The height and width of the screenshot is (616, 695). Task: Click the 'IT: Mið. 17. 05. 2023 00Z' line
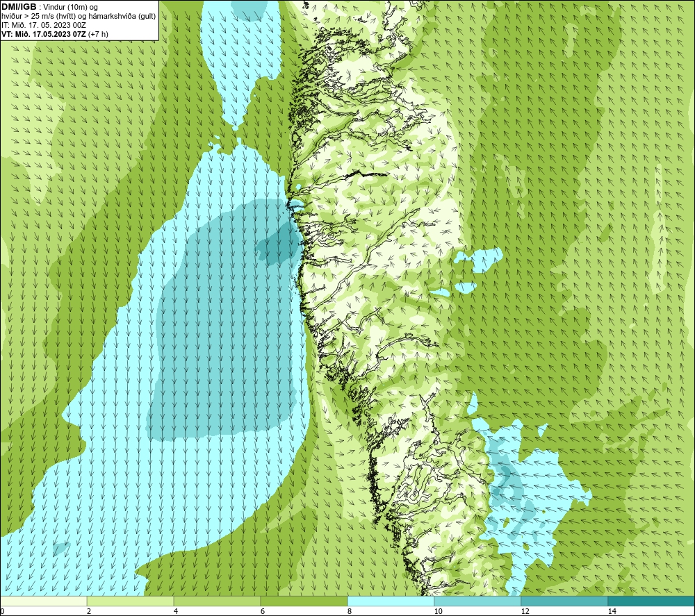tap(43, 25)
